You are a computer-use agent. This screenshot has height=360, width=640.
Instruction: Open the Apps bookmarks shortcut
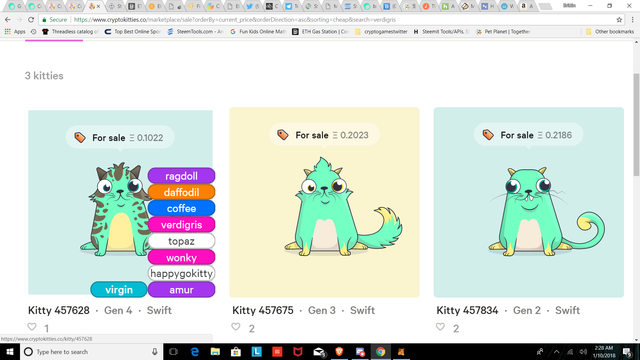[15, 31]
